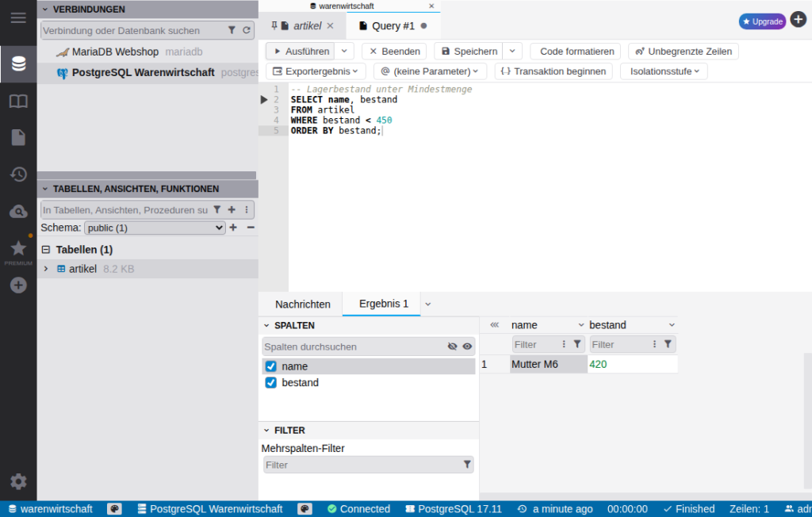Collapse the VERBINDUNGEN section
The width and height of the screenshot is (812, 517).
coord(45,10)
